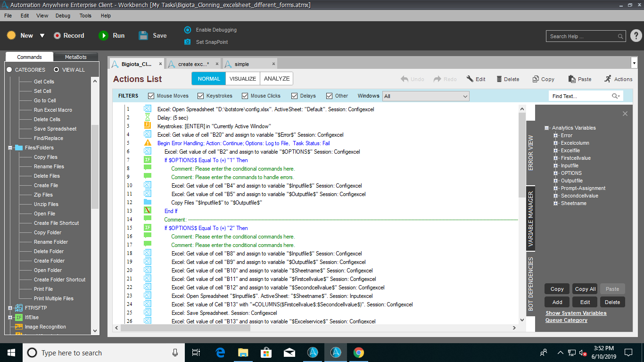Uncheck the Mouse Moves filter
The image size is (644, 362).
tap(151, 96)
